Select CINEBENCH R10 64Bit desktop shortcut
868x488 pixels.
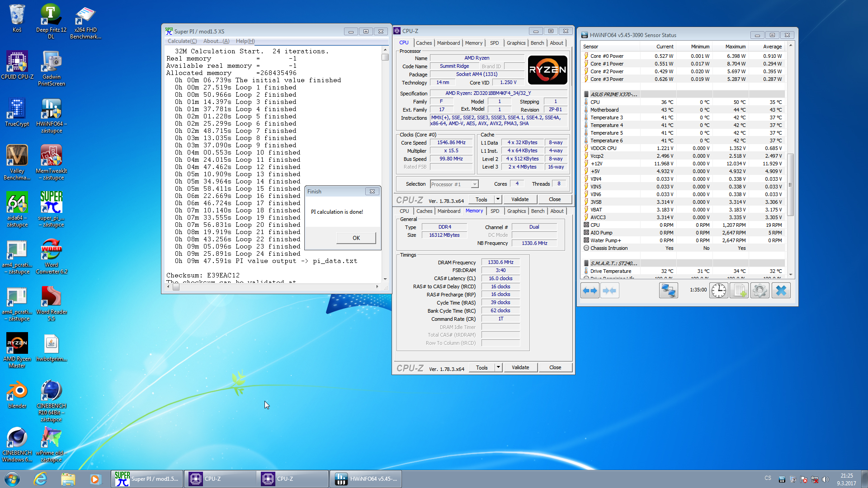coord(51,400)
